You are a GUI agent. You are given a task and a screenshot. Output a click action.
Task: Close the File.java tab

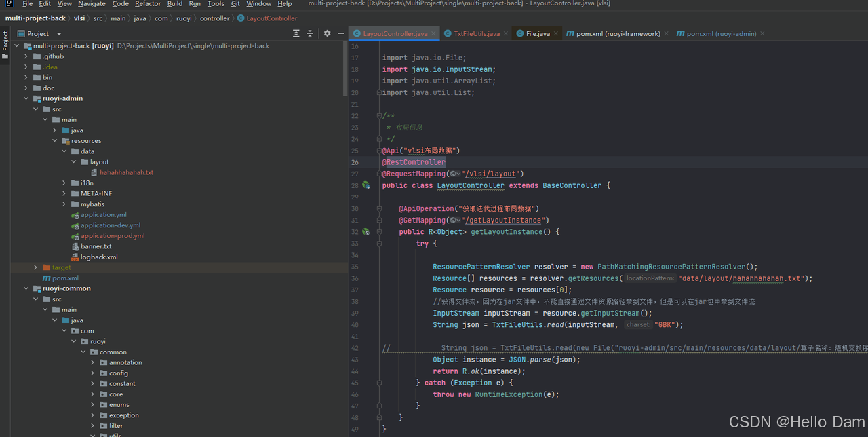click(x=556, y=33)
